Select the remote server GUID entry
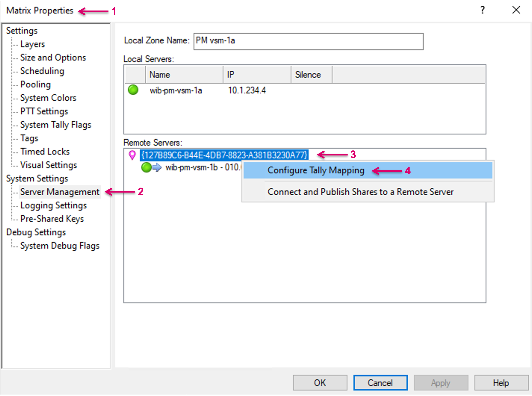The image size is (532, 396). pyautogui.click(x=224, y=155)
